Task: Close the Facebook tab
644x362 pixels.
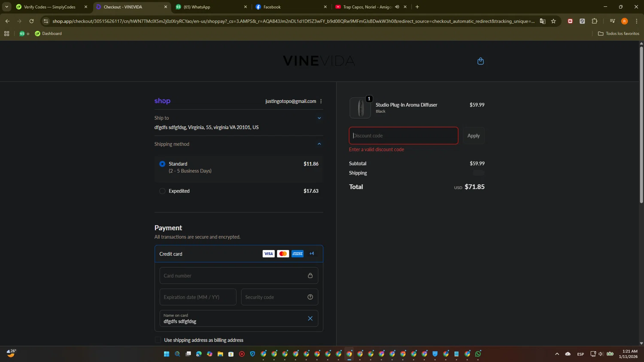Action: pyautogui.click(x=325, y=7)
